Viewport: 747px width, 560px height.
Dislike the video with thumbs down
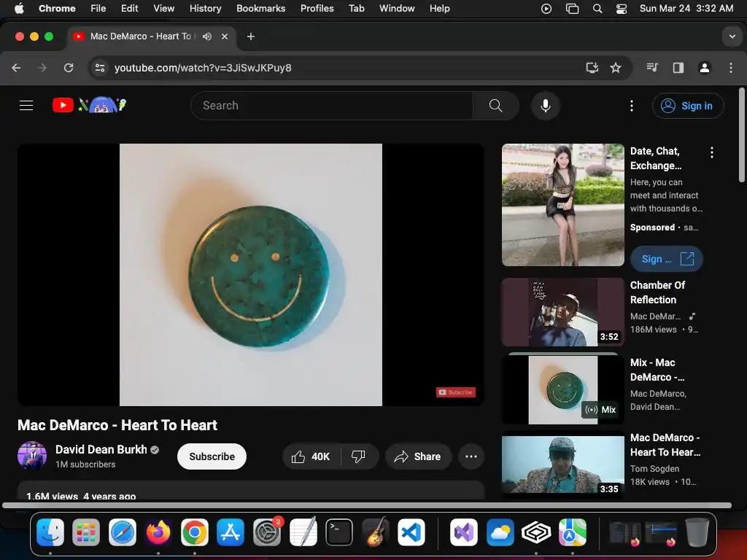359,456
